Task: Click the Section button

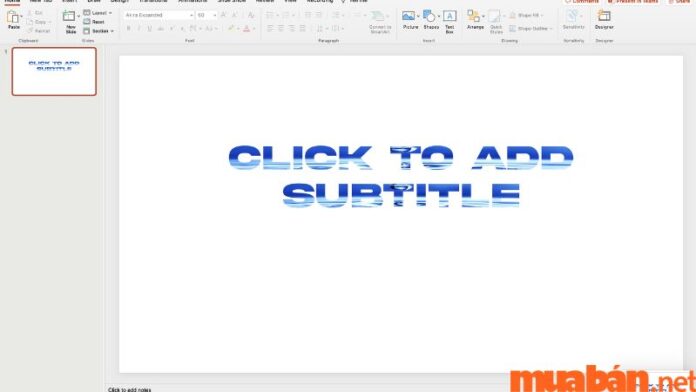Action: point(98,31)
